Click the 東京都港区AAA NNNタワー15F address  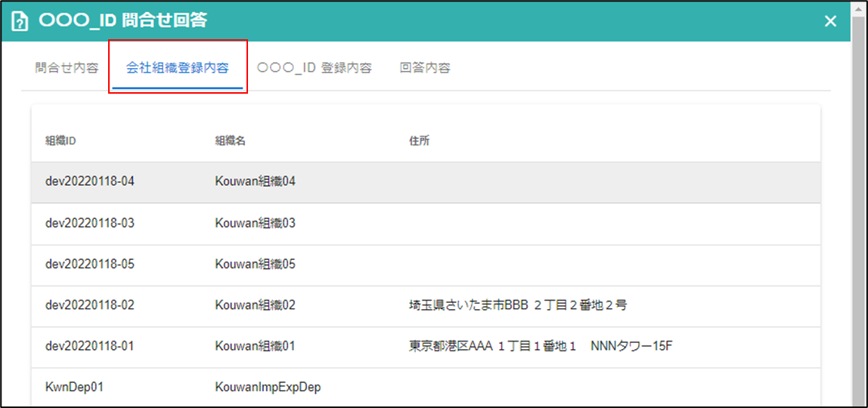[x=540, y=346]
